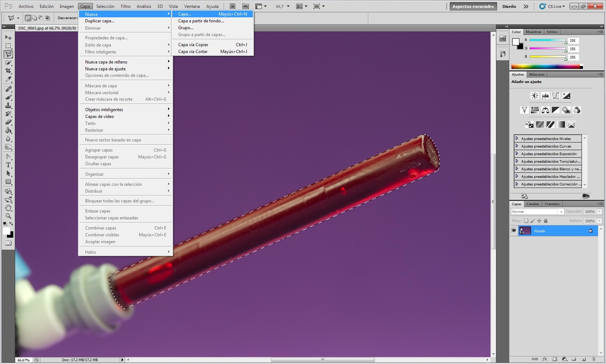Choose Capa vía Copiar from submenu
This screenshot has width=606, height=364.
193,45
